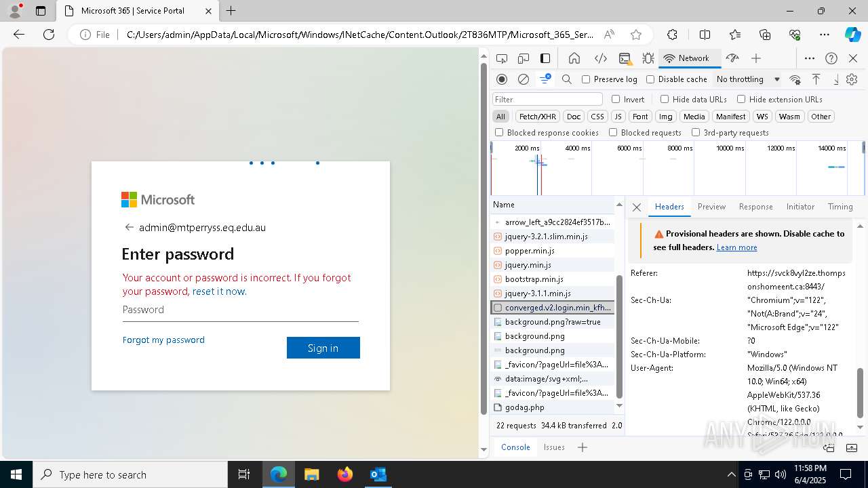Screen dimensions: 868x488
Task: Open the Console drawer tab
Action: [x=515, y=447]
